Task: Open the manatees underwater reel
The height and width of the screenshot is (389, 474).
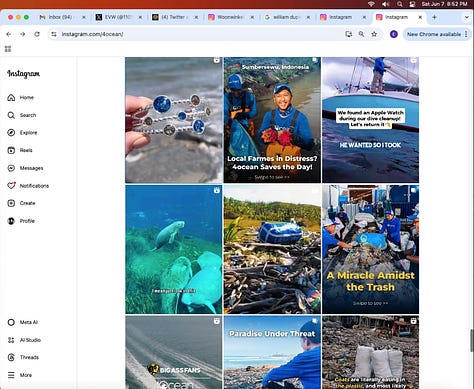Action: point(174,249)
